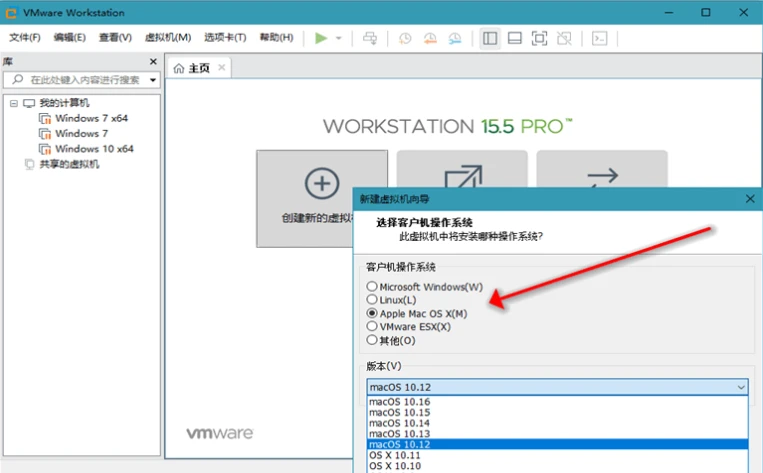This screenshot has height=473, width=763.
Task: Select 其他(O) radio button
Action: pos(372,340)
